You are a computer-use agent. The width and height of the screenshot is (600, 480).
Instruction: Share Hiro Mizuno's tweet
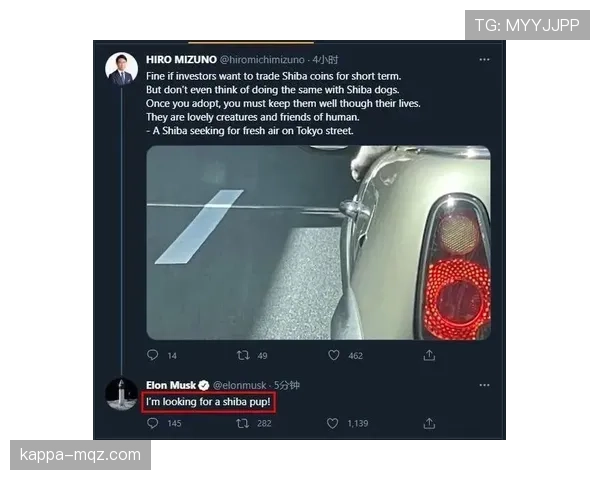pos(429,355)
